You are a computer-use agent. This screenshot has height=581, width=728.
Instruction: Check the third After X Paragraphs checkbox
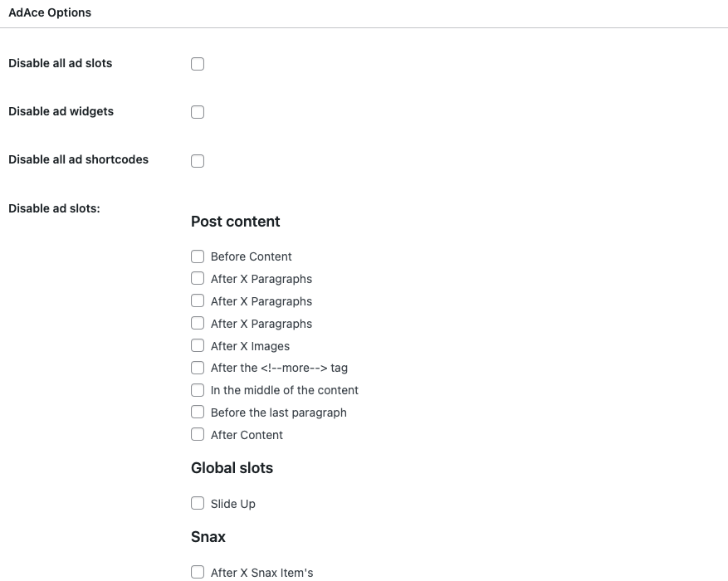198,324
